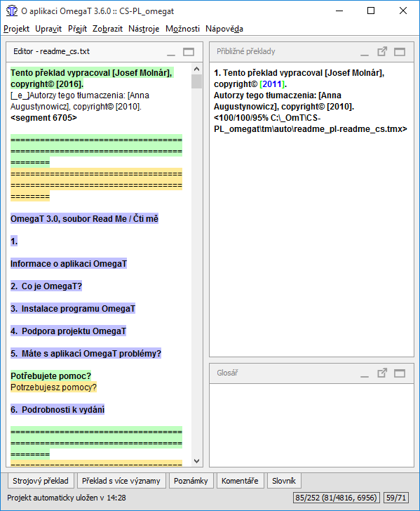
Task: Click the editor scrollbar up arrow
Action: 196,69
